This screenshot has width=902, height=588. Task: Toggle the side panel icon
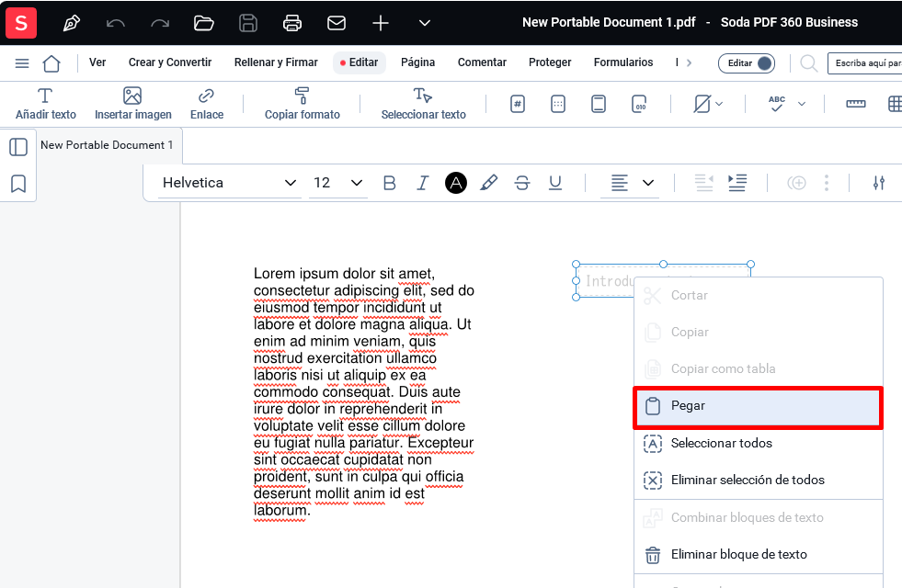18,147
